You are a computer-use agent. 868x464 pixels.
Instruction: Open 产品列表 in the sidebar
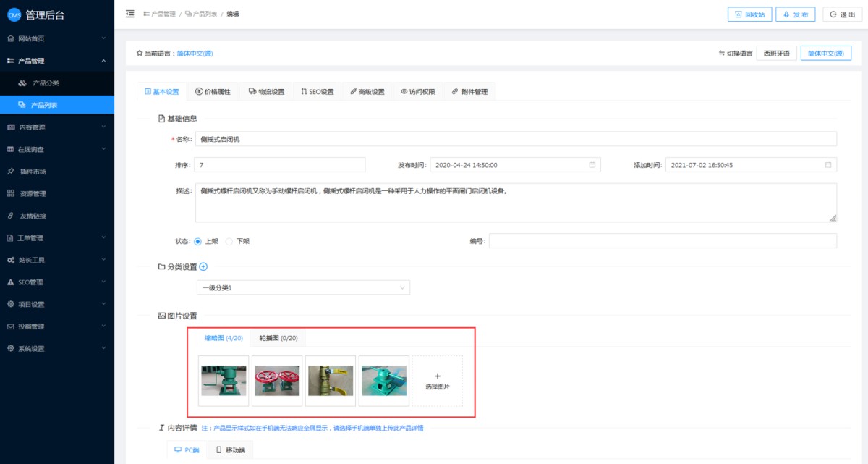[x=57, y=105]
